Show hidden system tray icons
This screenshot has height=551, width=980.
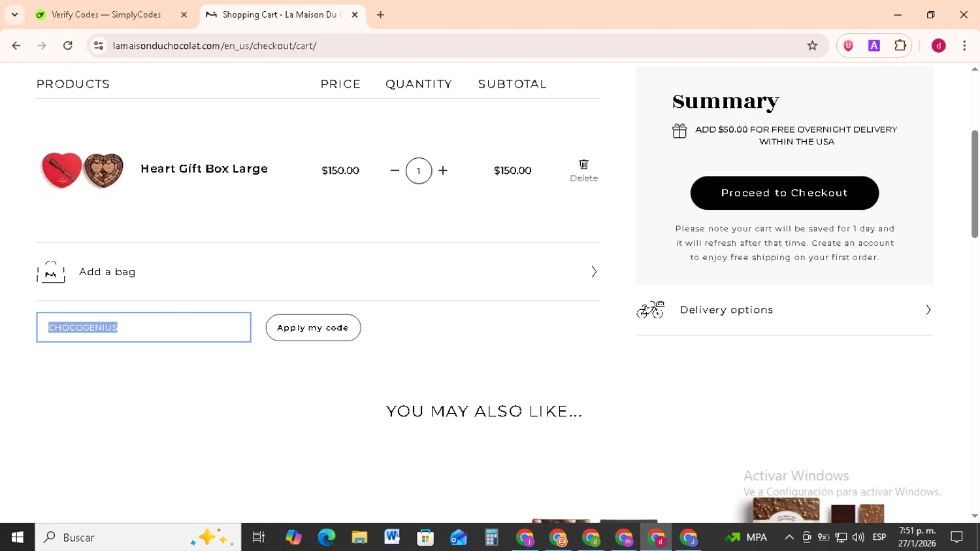click(x=789, y=537)
